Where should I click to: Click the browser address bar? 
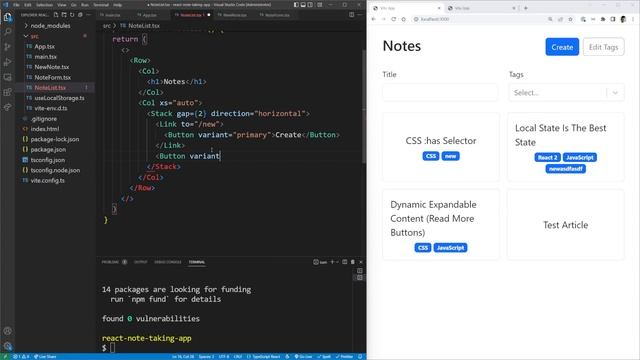[478, 19]
